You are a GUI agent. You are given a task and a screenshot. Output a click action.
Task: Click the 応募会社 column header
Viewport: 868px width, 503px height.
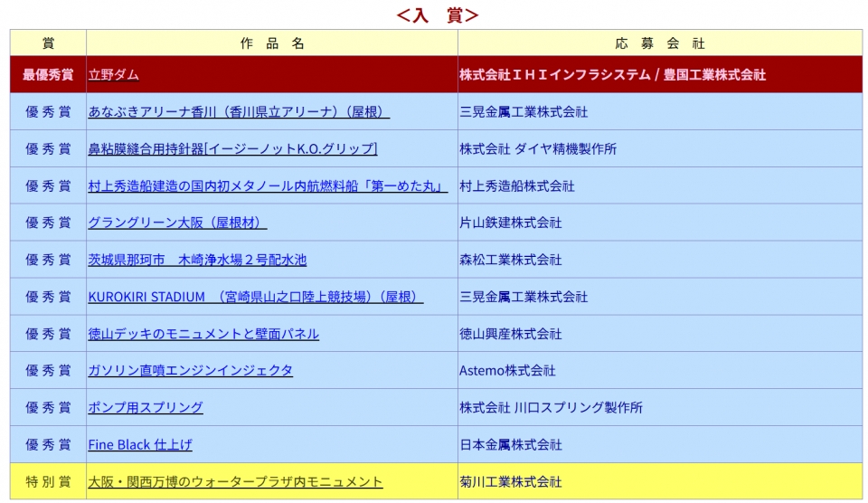(659, 43)
